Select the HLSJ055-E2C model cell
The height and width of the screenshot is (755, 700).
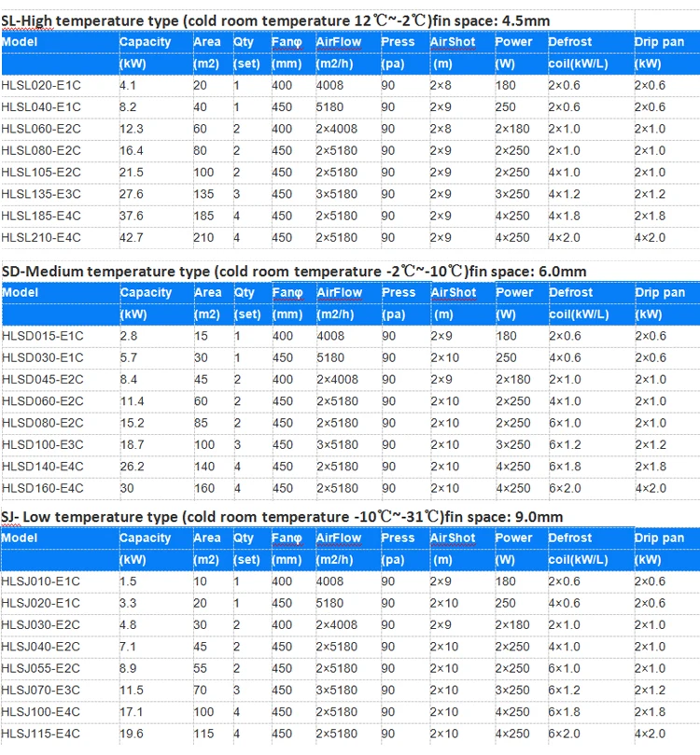(x=41, y=668)
